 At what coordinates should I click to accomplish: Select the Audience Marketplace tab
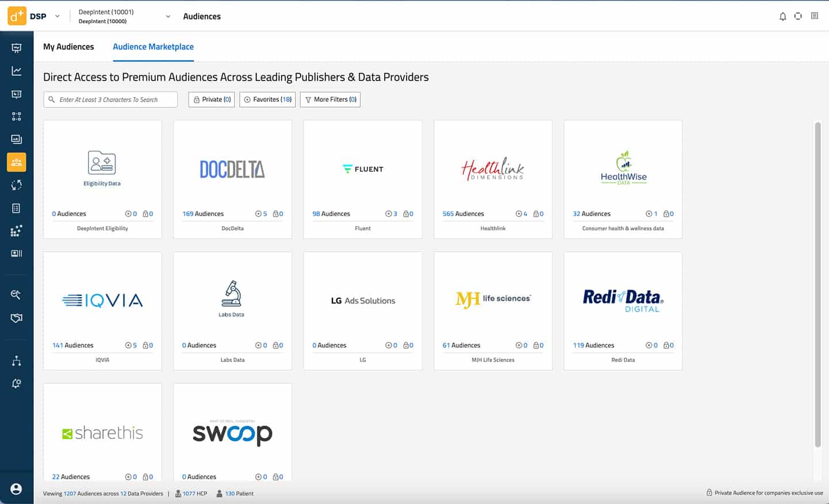click(x=153, y=47)
